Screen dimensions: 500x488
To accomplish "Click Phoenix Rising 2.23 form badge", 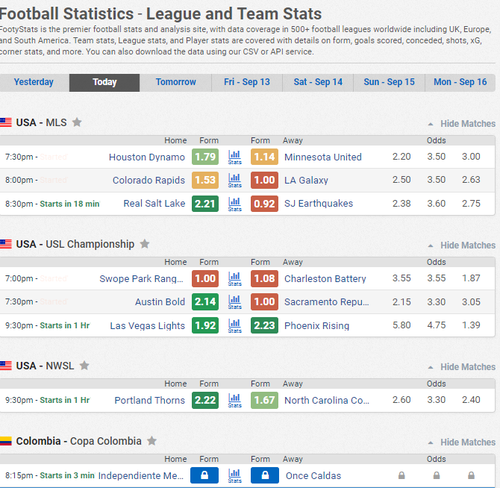I will tap(264, 325).
